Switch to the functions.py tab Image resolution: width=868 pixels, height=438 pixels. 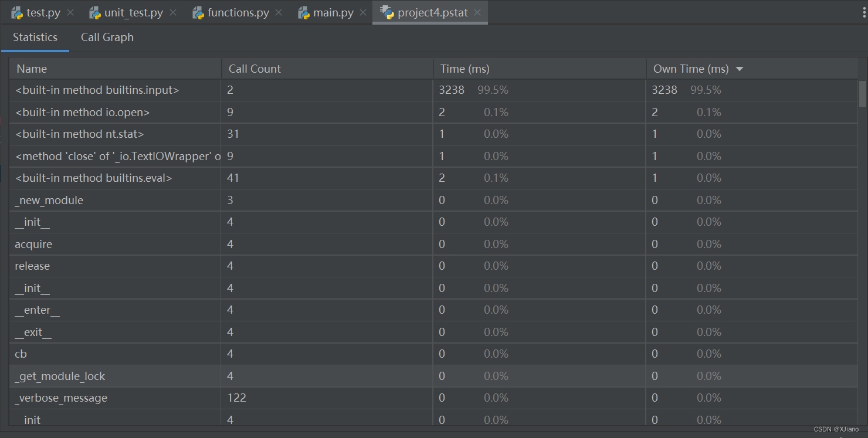[x=238, y=12]
